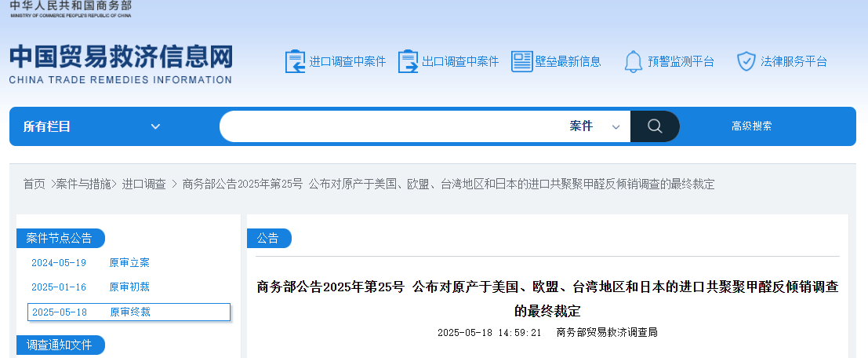
Task: Select the 案件节点公告 section tab
Action: point(60,239)
